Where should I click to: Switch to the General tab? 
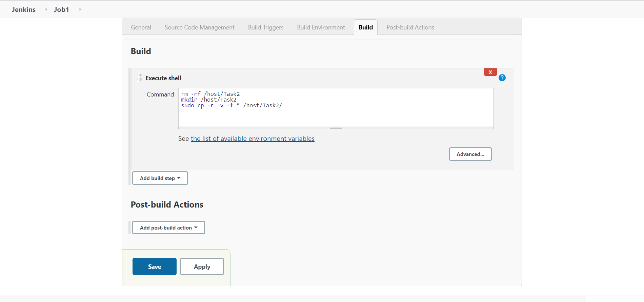(x=141, y=27)
